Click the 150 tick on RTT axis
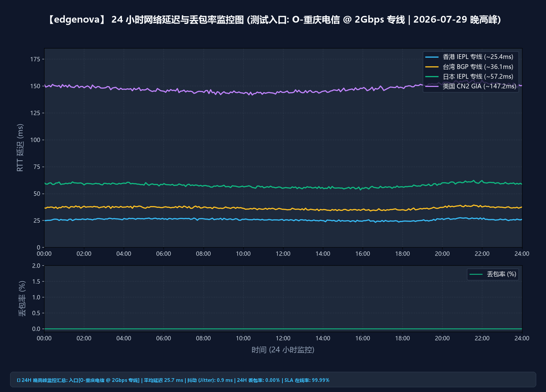The width and height of the screenshot is (546, 392). [x=35, y=86]
